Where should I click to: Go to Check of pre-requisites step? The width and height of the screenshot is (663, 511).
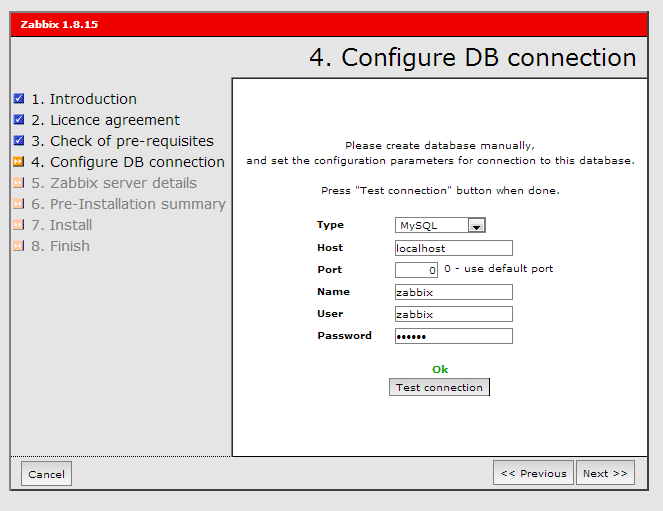point(131,141)
